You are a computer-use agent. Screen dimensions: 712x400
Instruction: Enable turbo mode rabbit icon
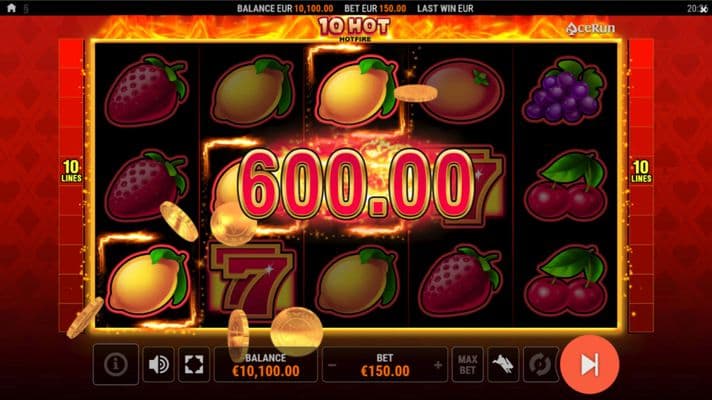(x=503, y=365)
